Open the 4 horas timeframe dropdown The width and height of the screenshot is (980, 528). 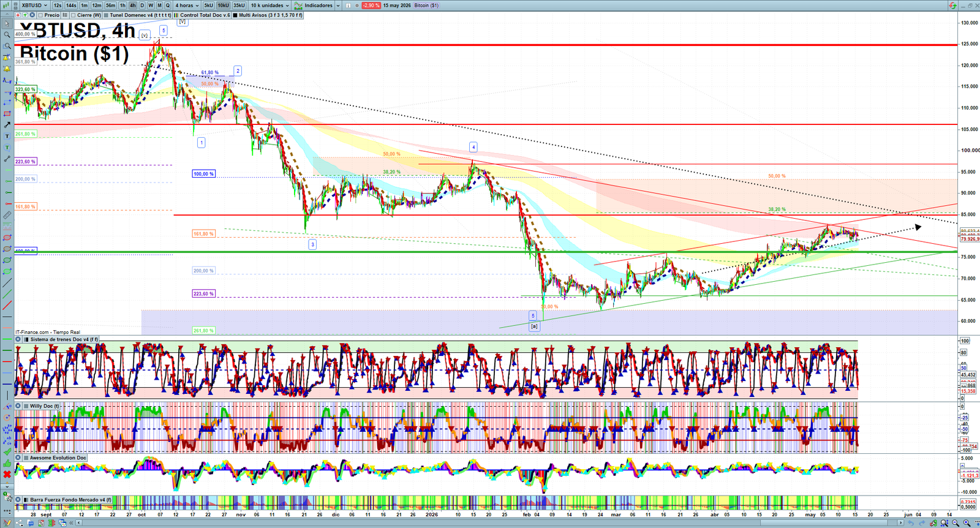click(187, 6)
